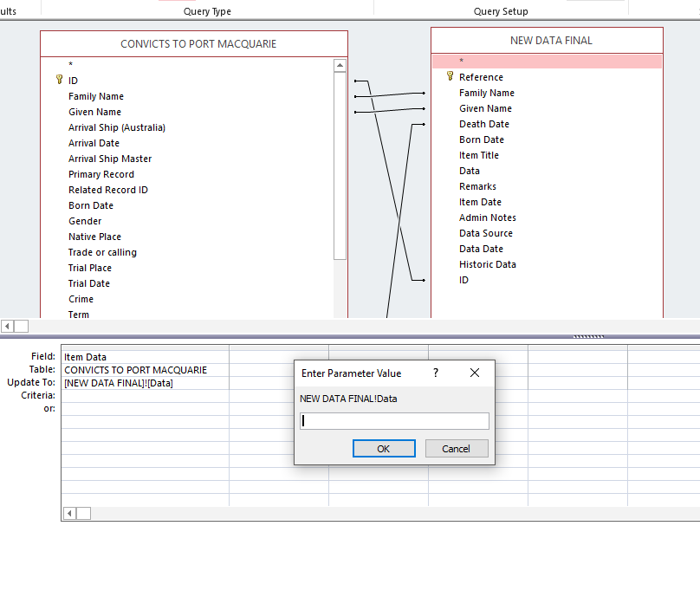The image size is (700, 610).
Task: Click the key icon next to Reference
Action: tap(450, 76)
